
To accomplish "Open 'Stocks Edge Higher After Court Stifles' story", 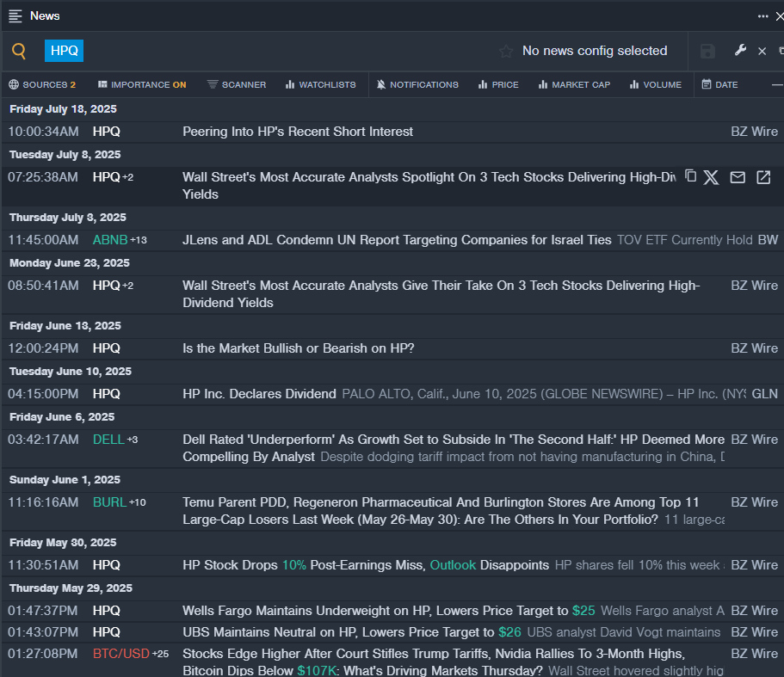I will 434,662.
